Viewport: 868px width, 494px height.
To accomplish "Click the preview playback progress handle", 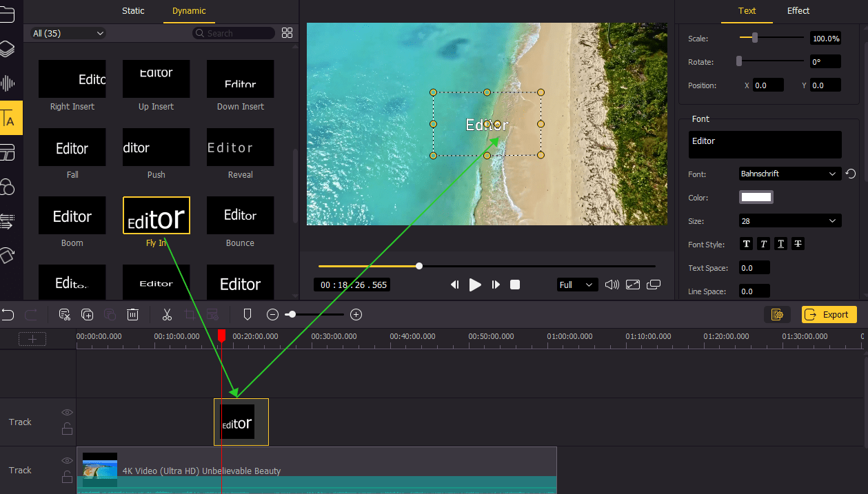I will 419,266.
